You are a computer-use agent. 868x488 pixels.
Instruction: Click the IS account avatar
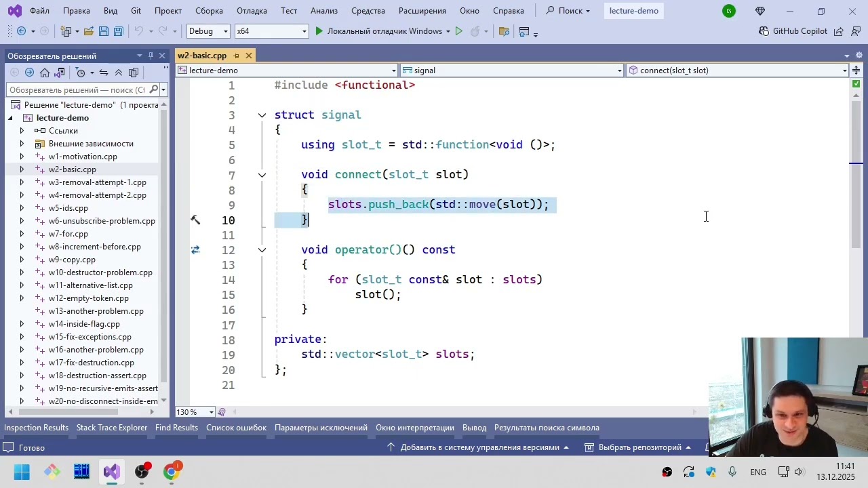pos(729,11)
